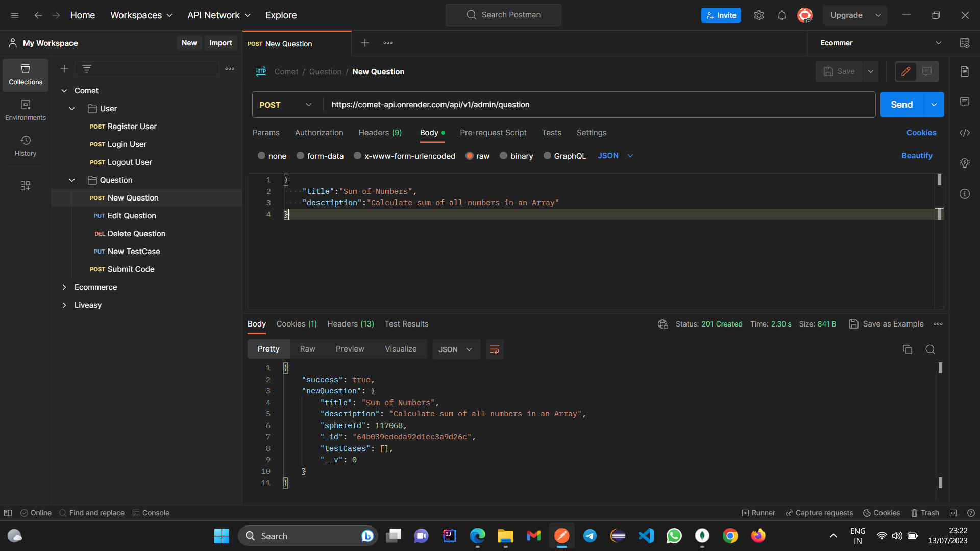Launch the Collection Runner
The image size is (980, 551).
click(x=758, y=513)
